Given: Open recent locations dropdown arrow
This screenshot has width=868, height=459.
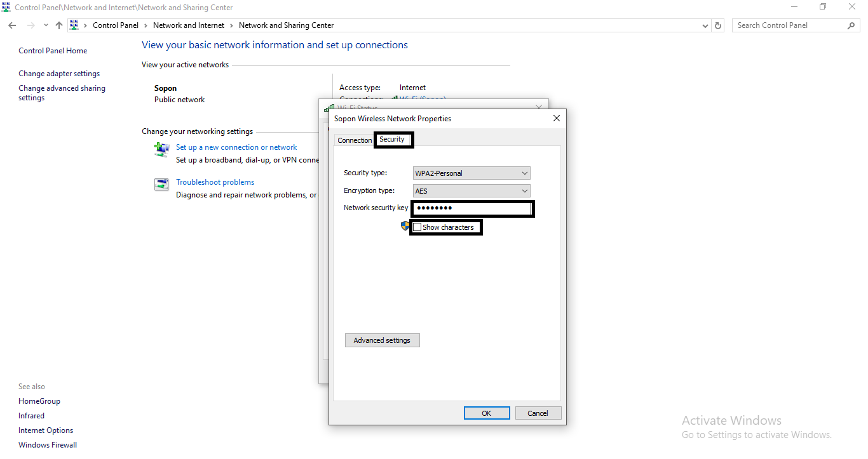Looking at the screenshot, I should [x=46, y=25].
